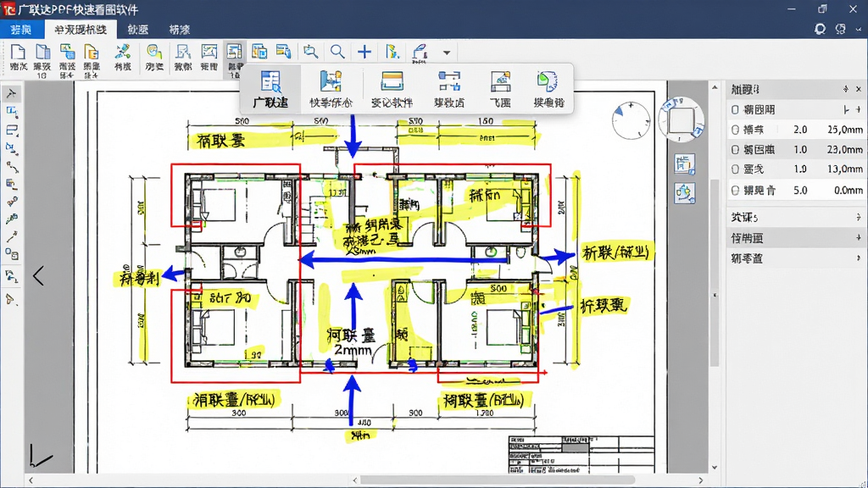Viewport: 868px width, 488px height.
Task: Click upper square icon below the view cube
Action: coord(685,164)
